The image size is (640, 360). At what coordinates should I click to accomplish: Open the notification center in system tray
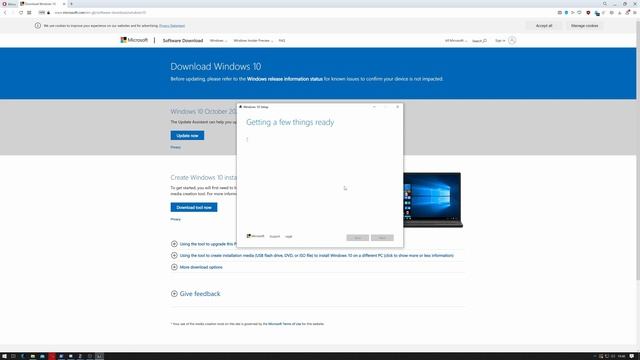(x=632, y=356)
